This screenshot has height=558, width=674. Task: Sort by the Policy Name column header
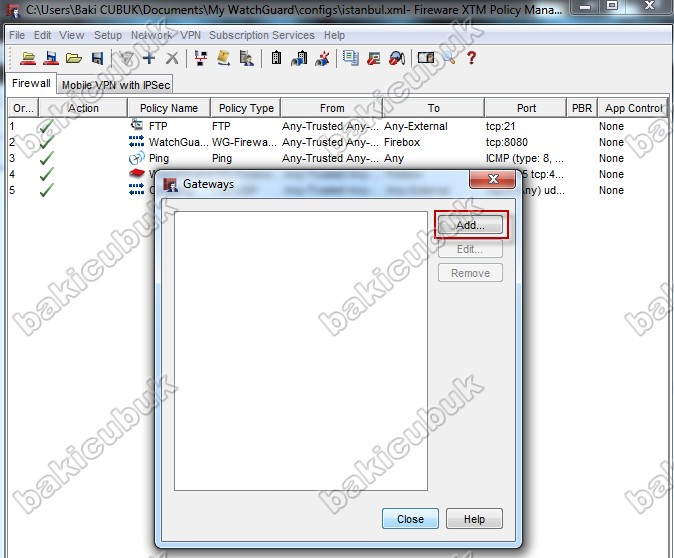[169, 108]
